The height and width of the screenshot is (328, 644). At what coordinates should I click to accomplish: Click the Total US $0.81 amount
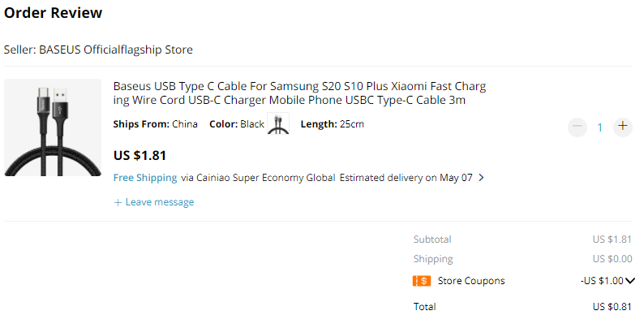point(612,307)
